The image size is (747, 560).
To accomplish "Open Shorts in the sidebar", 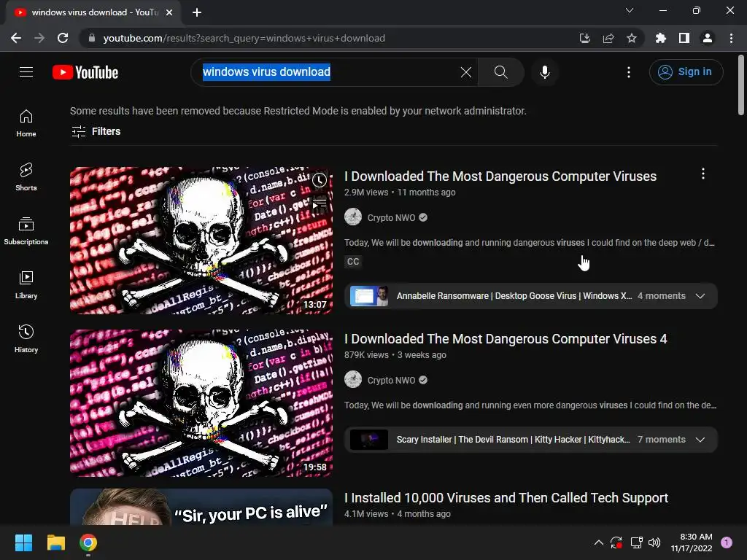I will pos(26,177).
